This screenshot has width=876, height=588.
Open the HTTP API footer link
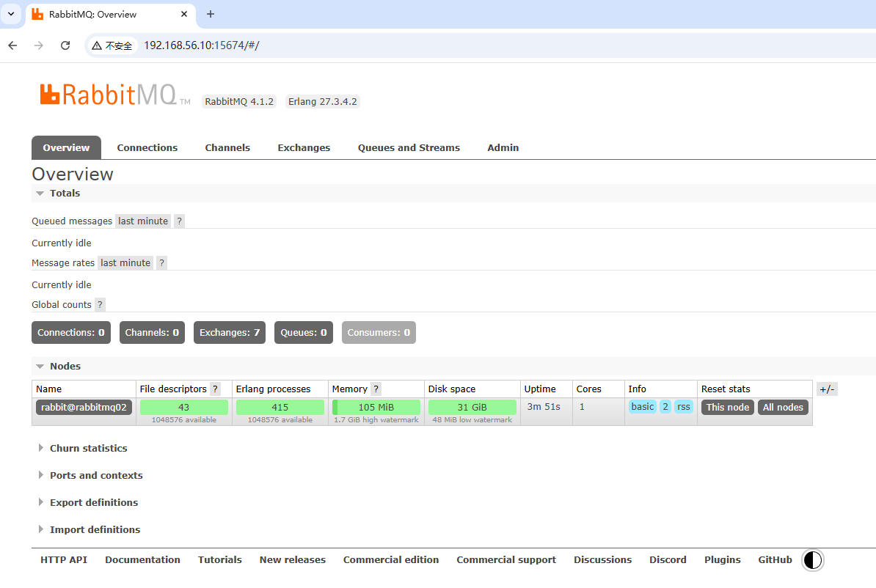click(x=64, y=560)
